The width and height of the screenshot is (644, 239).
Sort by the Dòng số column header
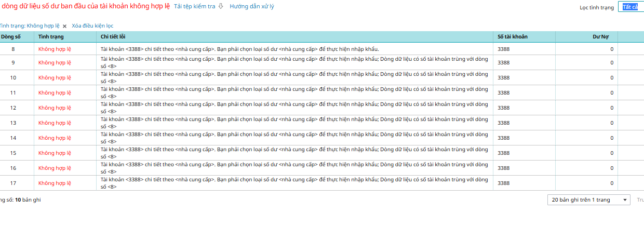10,37
